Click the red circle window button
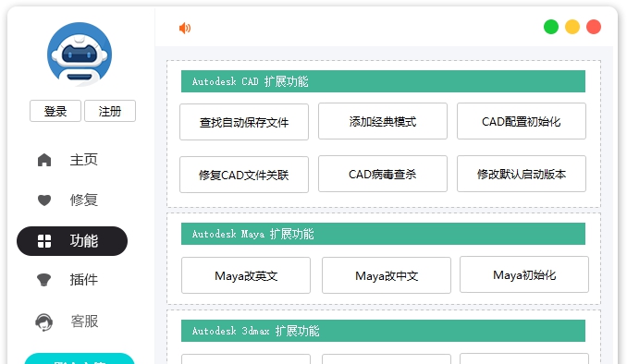Viewport: 627px width, 364px height. point(594,27)
